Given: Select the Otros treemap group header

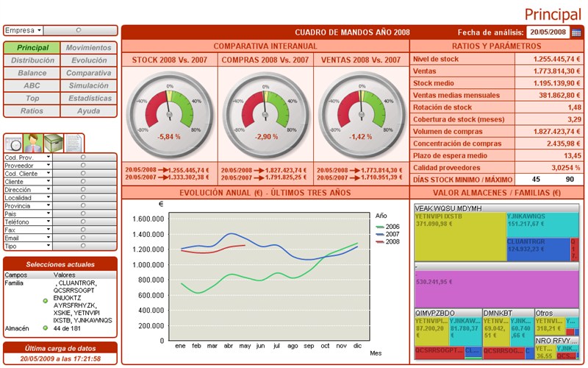Looking at the screenshot, I should (557, 313).
